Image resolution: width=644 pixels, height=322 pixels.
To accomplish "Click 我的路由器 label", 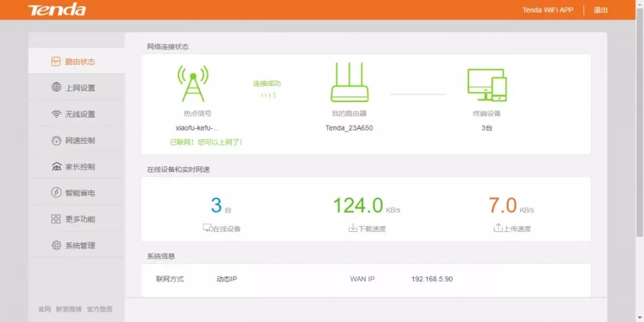I will pos(349,113).
